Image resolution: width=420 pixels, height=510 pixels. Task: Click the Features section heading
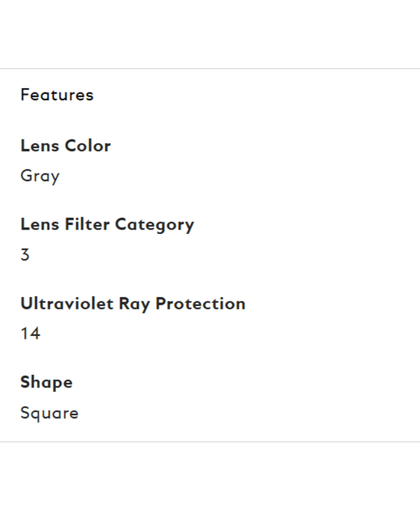click(57, 95)
